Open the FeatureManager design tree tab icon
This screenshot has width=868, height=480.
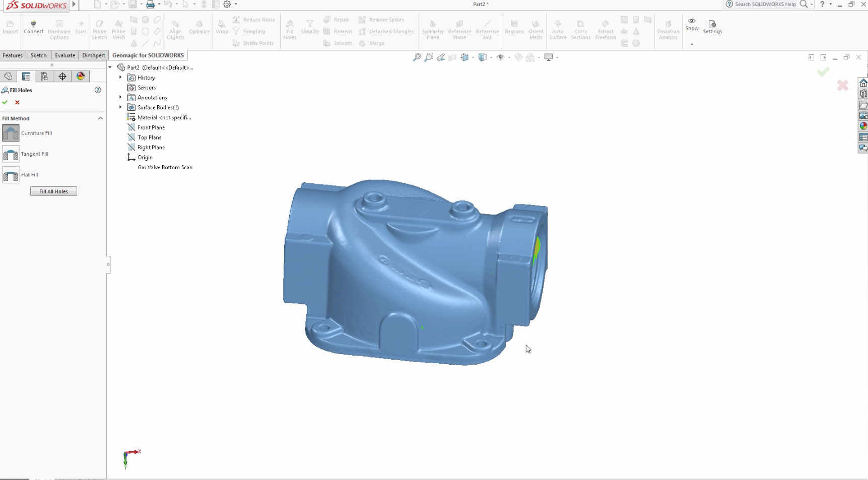[x=9, y=76]
